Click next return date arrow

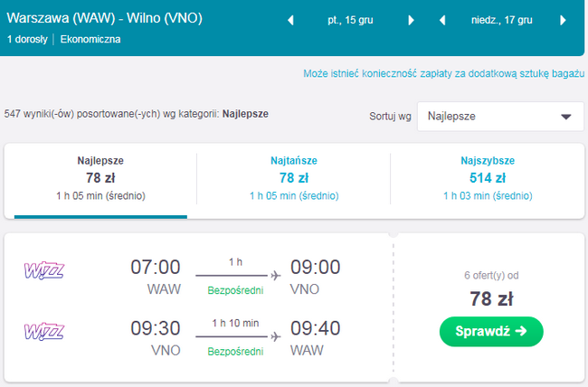(564, 21)
